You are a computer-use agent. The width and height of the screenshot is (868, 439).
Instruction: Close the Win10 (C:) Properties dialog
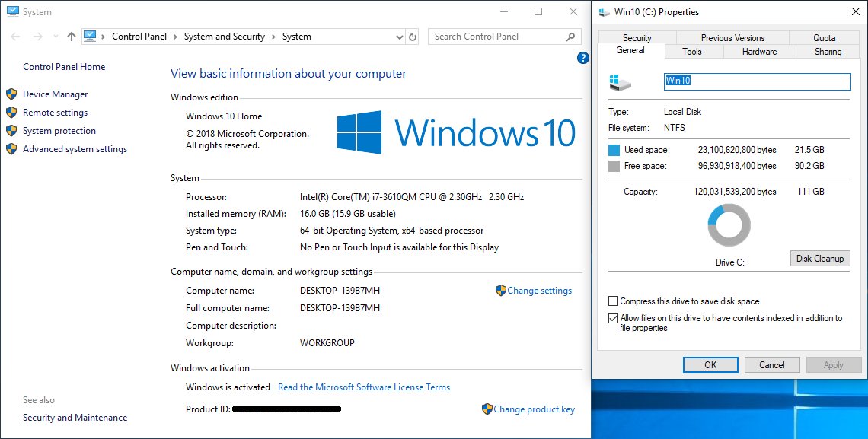[855, 11]
